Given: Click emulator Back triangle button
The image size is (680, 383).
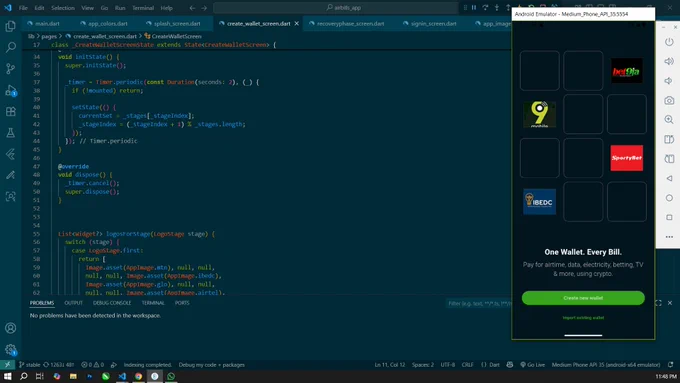Looking at the screenshot, I should coord(669,178).
